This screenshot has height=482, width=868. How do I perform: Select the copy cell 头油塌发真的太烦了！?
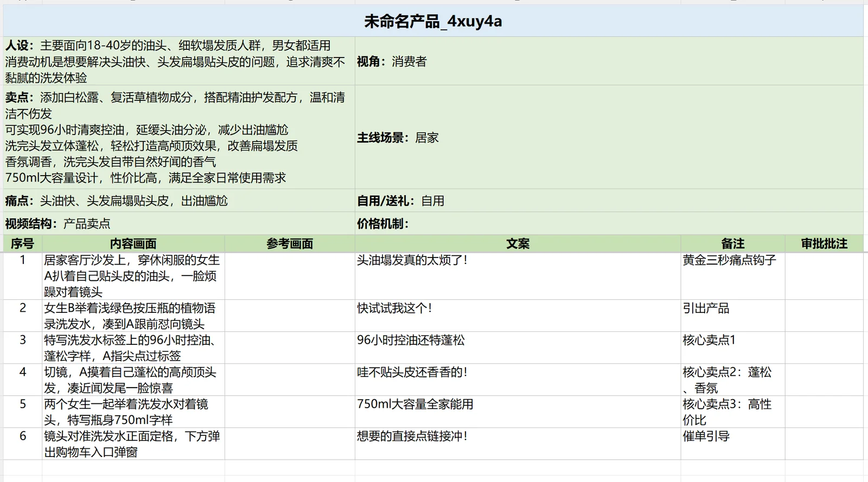click(518, 276)
